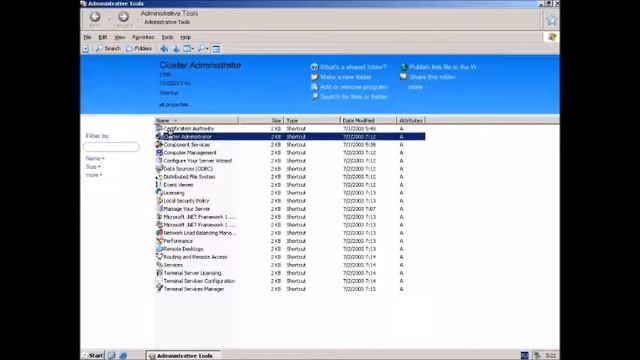640x360 pixels.
Task: Select the 'Terminal Services Configuration' row name
Action: (199, 281)
